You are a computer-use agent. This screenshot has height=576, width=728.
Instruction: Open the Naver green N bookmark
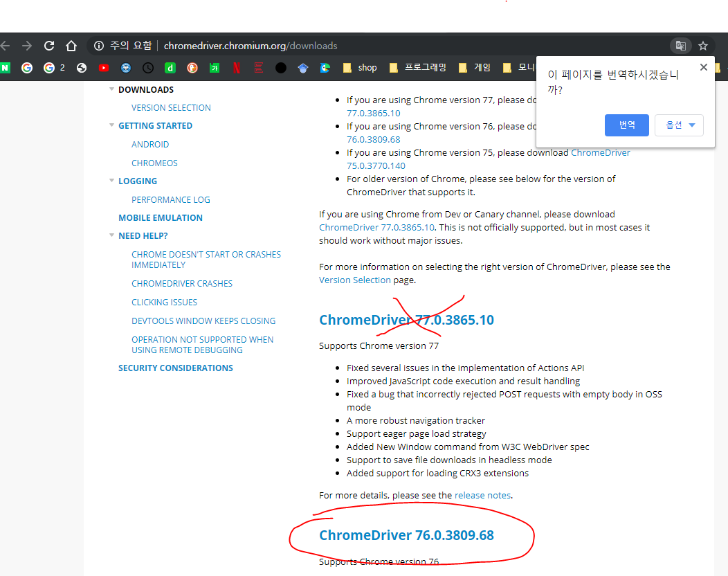5,68
